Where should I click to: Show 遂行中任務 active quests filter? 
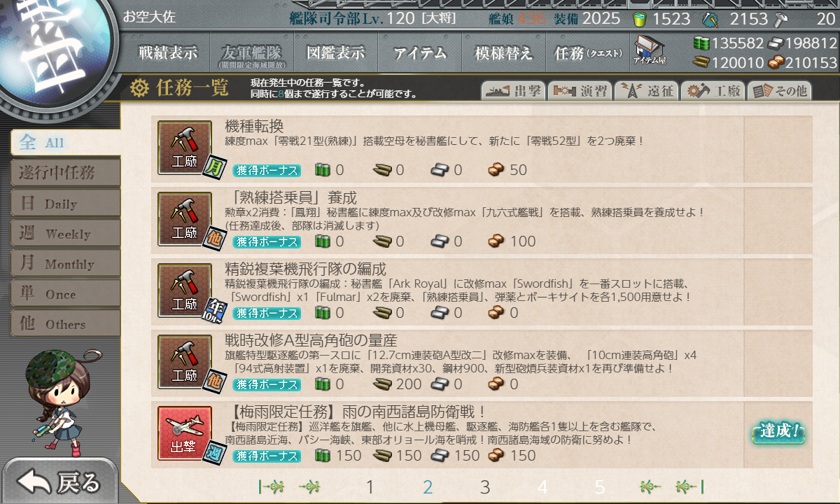pyautogui.click(x=65, y=173)
